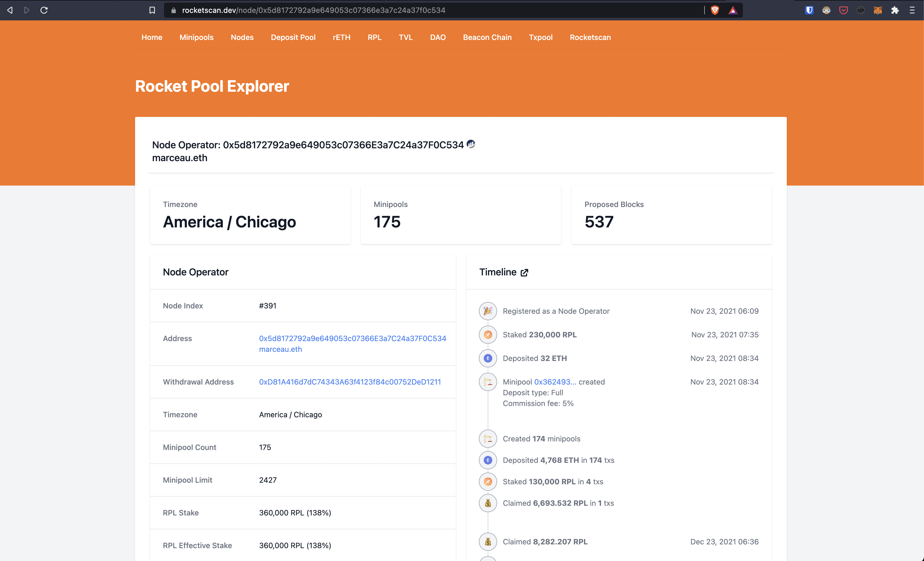
Task: Open the Beacon Chain navigation tab
Action: [x=487, y=37]
